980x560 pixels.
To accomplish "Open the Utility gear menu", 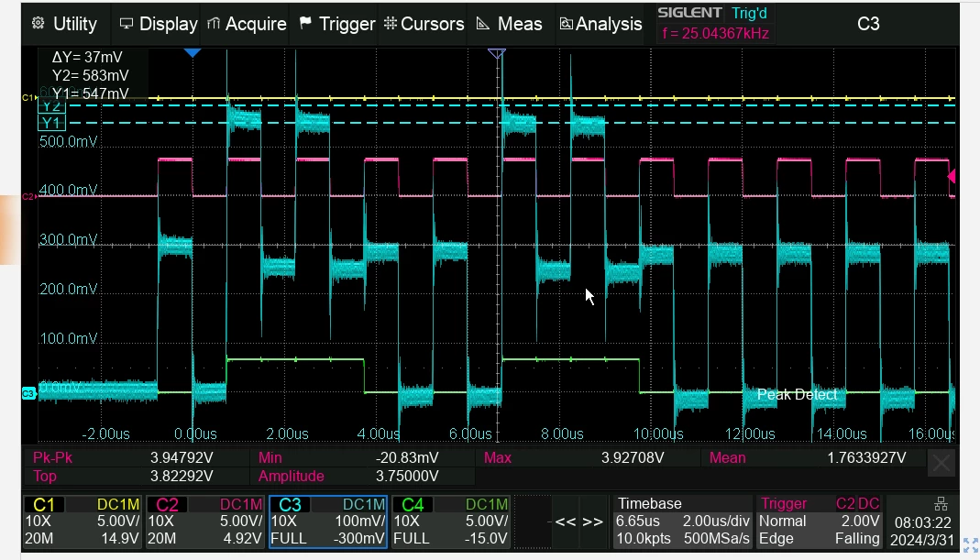I will click(65, 24).
